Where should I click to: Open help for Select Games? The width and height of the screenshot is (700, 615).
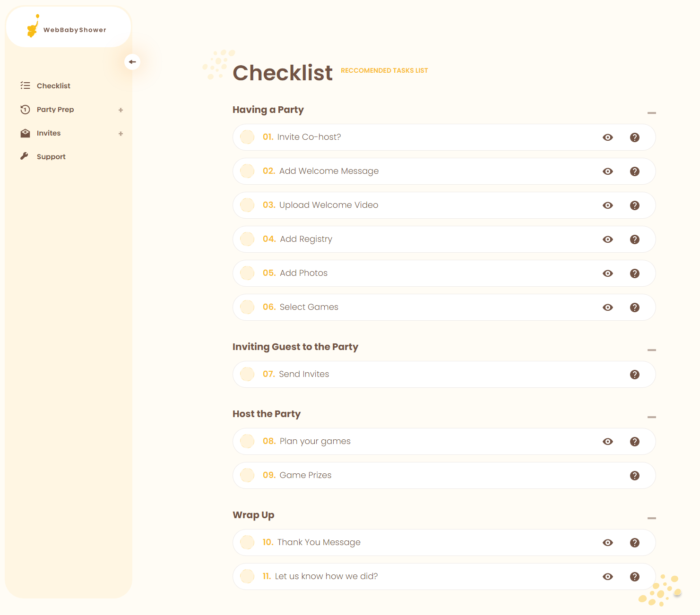[635, 307]
